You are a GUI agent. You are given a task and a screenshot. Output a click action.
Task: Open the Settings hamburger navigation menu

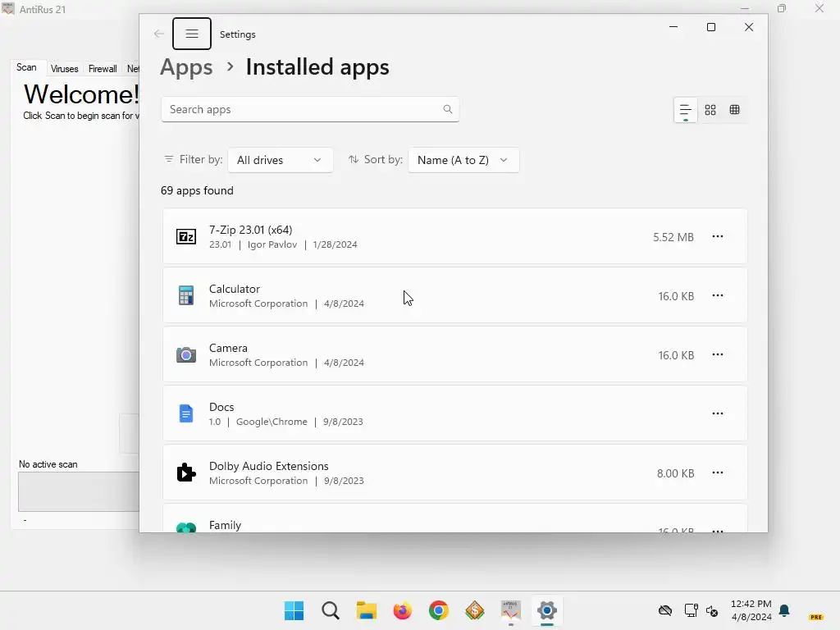coord(192,34)
